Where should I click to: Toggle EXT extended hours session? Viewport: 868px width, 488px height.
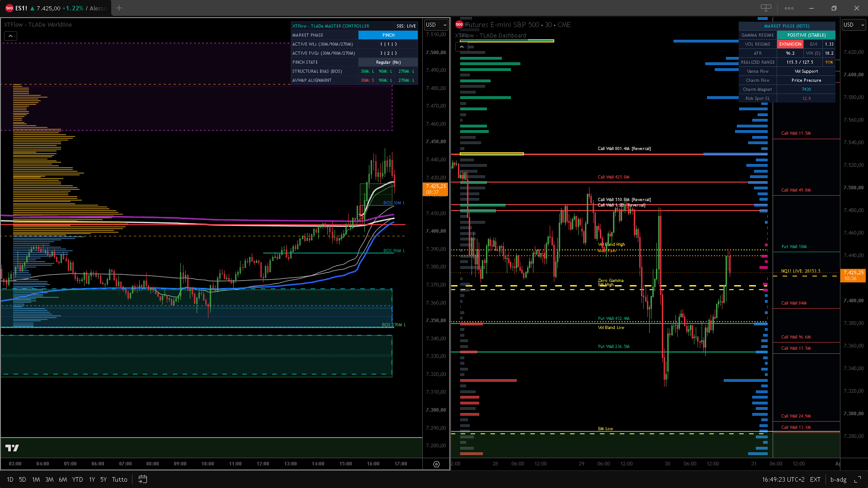tap(815, 479)
